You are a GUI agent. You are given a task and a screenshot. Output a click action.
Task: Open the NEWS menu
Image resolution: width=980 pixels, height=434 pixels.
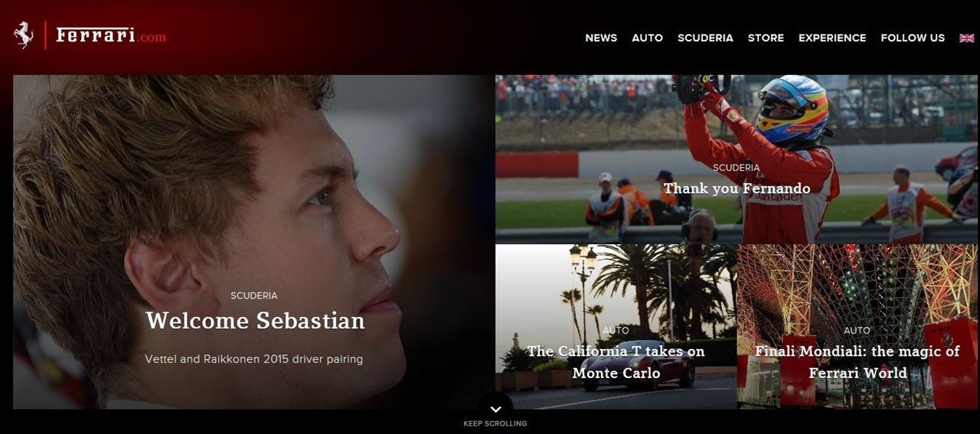point(601,38)
